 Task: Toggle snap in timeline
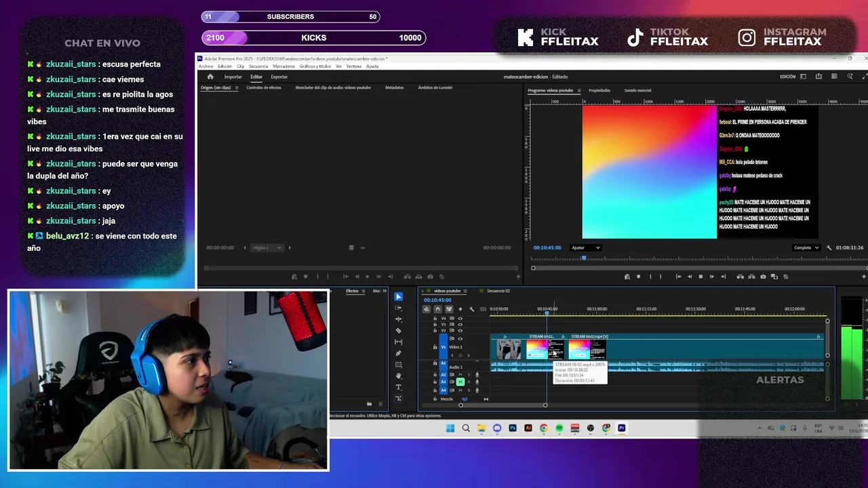point(437,309)
